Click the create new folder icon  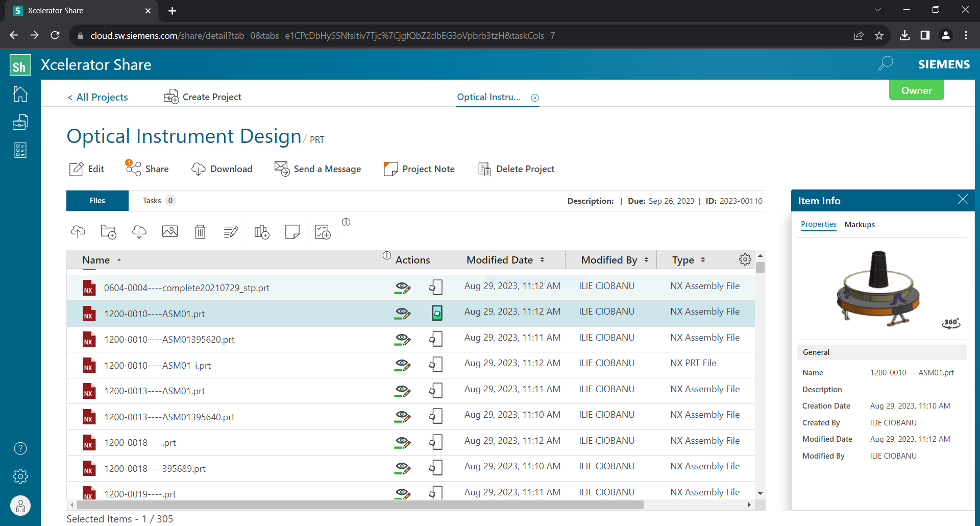[x=109, y=232]
